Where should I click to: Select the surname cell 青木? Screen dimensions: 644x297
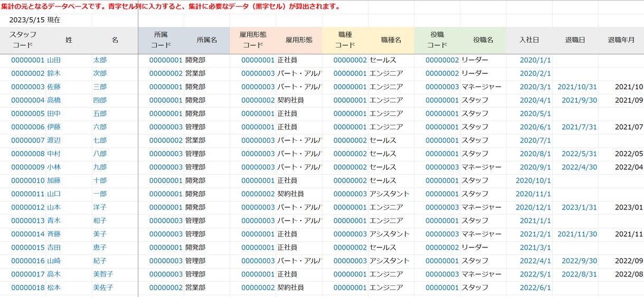54,221
